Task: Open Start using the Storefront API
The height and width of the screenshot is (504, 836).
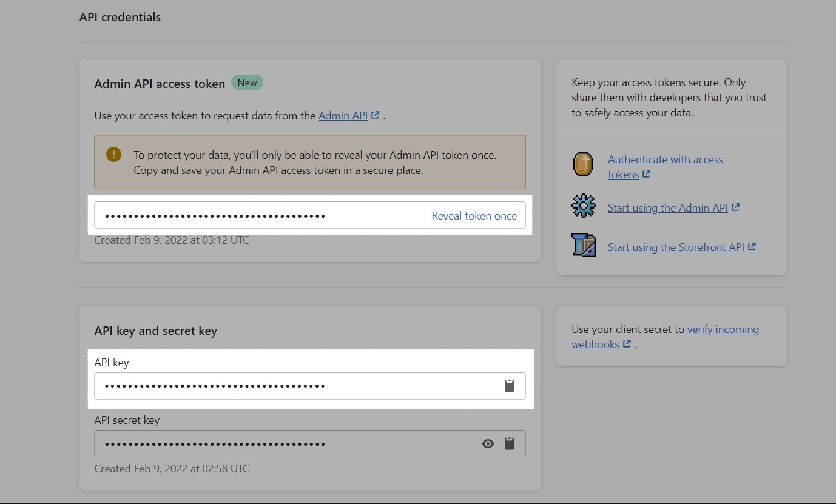Action: click(675, 247)
